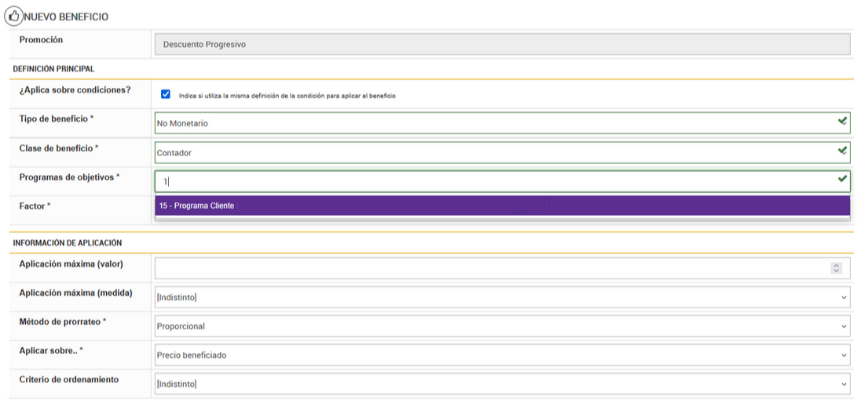Click the INFORMACIÓN DE APLICACIÓN section header

coord(67,243)
